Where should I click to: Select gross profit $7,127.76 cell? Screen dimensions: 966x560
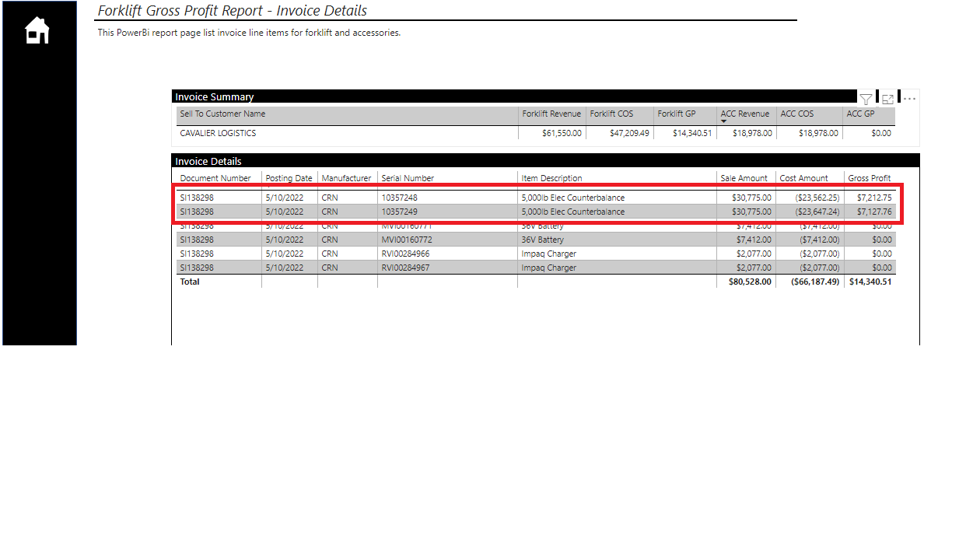[x=874, y=212]
